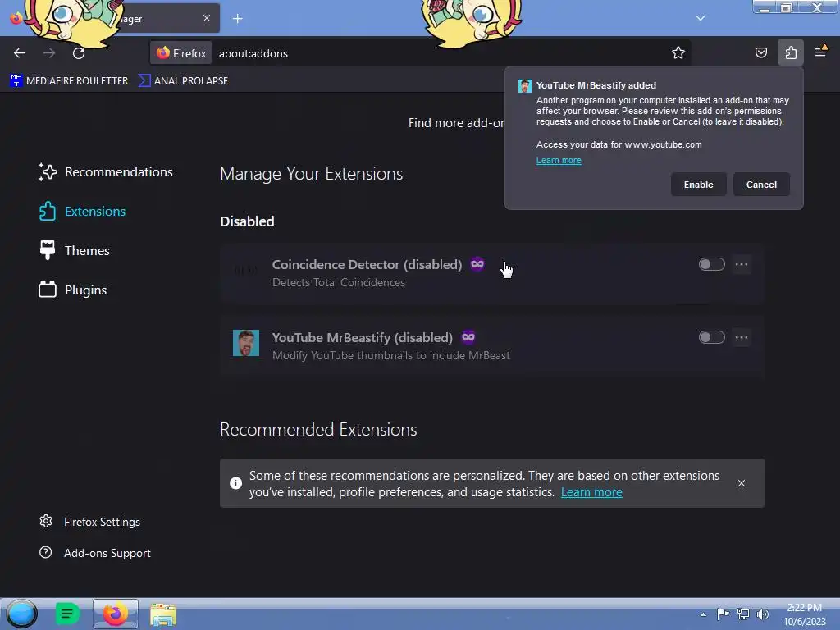
Task: Bookmark this page with the star icon
Action: click(678, 53)
